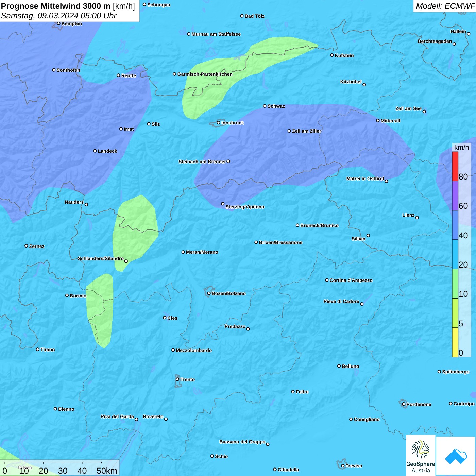
Task: Click the 'Steinach am Brenner' label
Action: (x=202, y=161)
